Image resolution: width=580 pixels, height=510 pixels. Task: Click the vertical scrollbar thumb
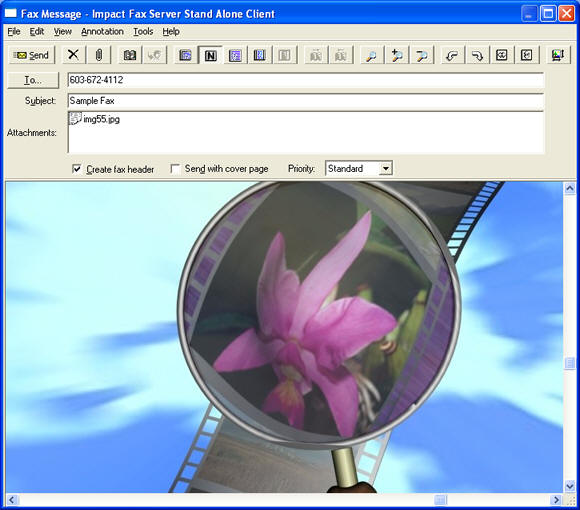570,363
